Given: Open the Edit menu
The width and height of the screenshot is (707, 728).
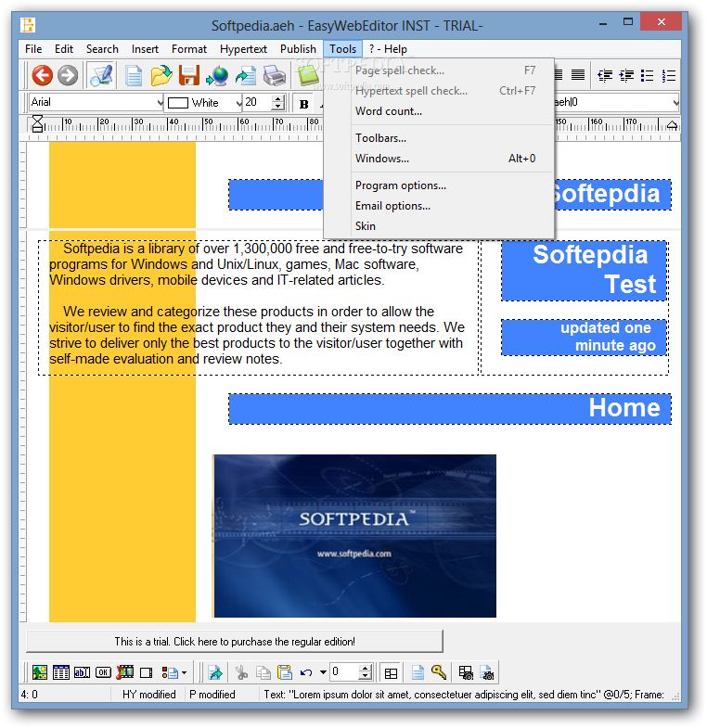Looking at the screenshot, I should coord(64,49).
